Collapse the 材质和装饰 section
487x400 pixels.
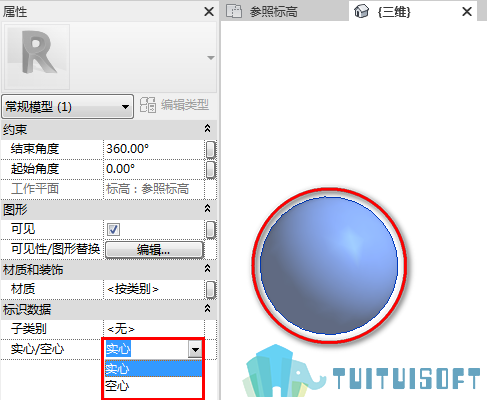coord(207,269)
